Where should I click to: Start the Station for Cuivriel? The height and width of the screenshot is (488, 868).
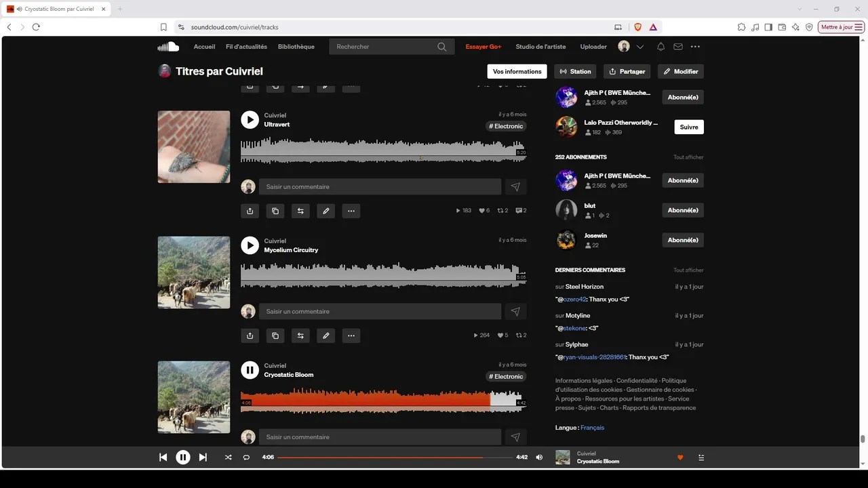coord(576,71)
